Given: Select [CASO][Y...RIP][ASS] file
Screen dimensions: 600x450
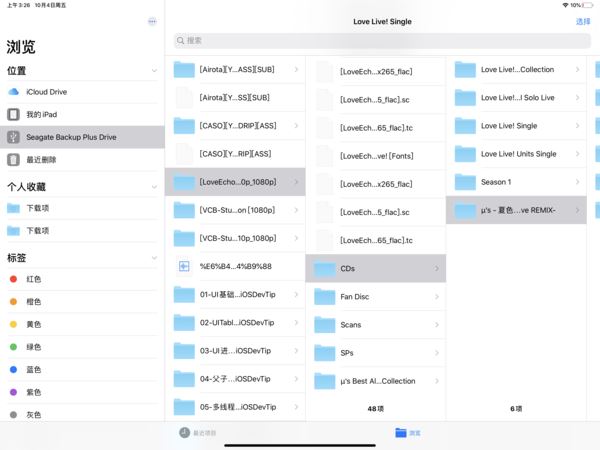Looking at the screenshot, I should click(x=235, y=154).
